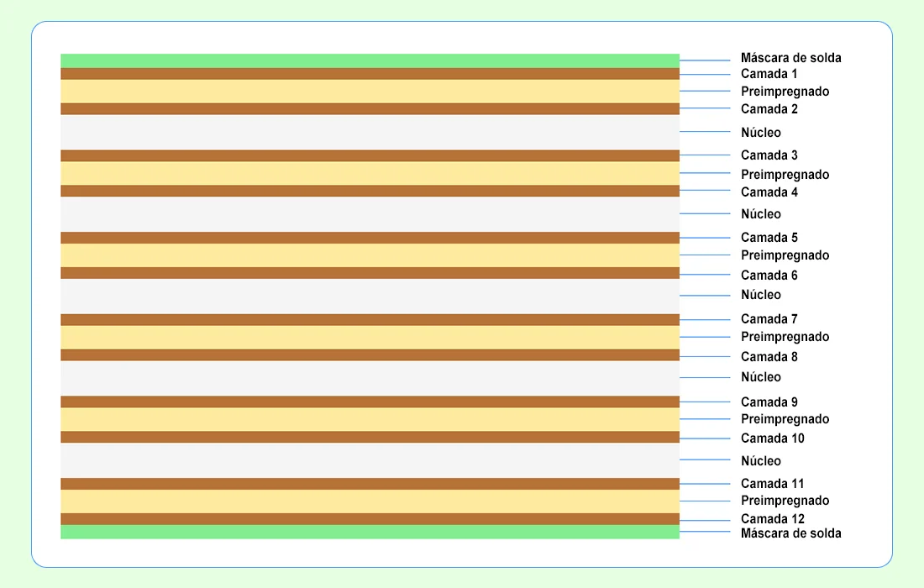Click the "Camada 12" label
This screenshot has height=588, width=924.
coord(772,519)
